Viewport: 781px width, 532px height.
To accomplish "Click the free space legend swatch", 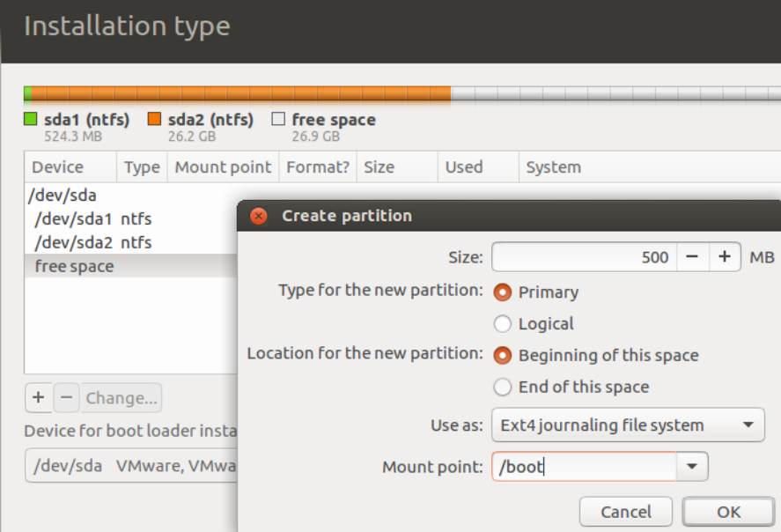I will (278, 119).
